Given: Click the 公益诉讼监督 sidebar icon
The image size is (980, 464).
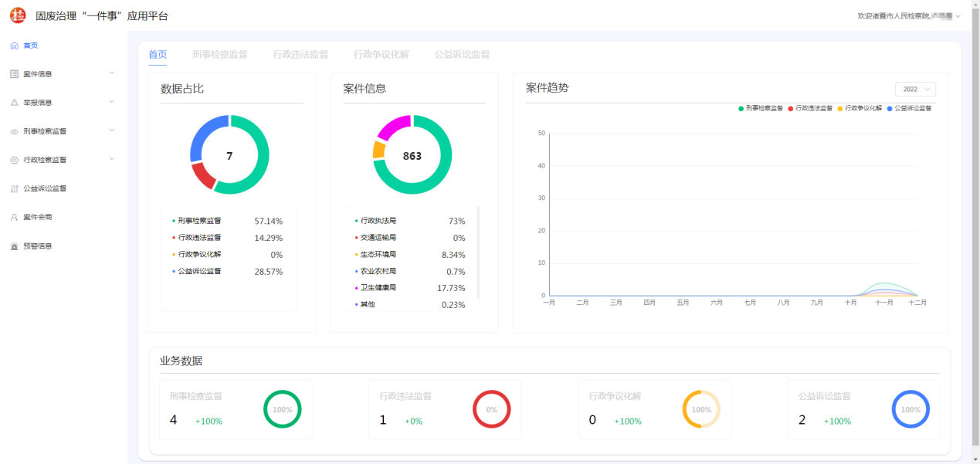Looking at the screenshot, I should pyautogui.click(x=14, y=189).
